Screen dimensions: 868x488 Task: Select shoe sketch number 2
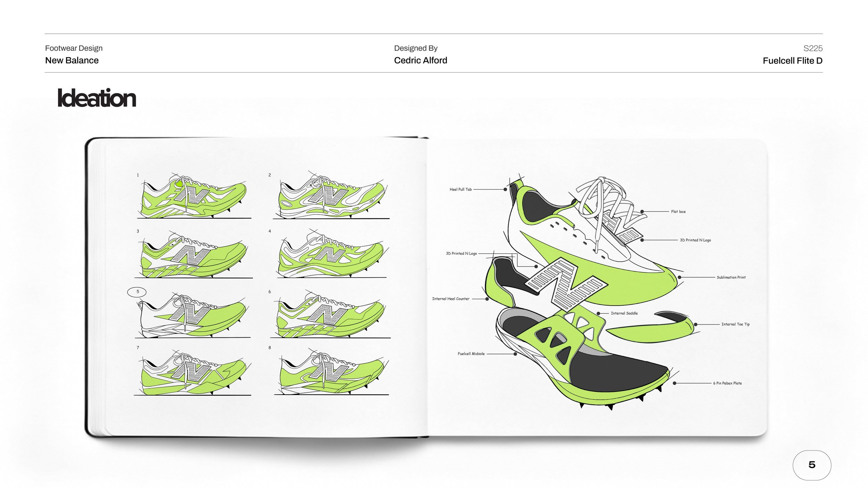(331, 196)
